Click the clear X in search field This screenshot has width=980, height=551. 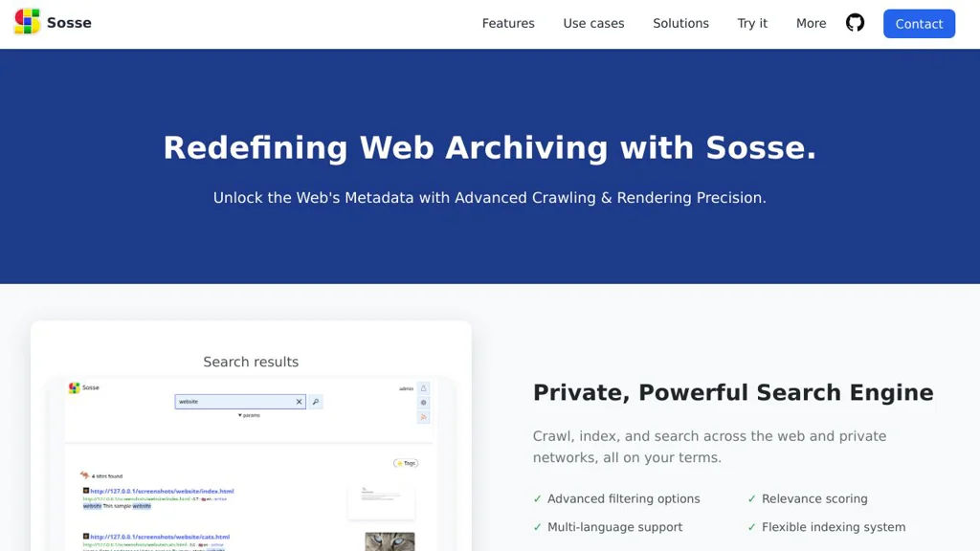click(x=299, y=402)
